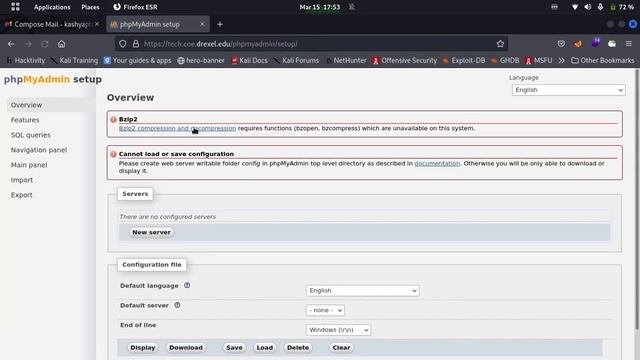
Task: Click the activities grid icon
Action: [15, 7]
